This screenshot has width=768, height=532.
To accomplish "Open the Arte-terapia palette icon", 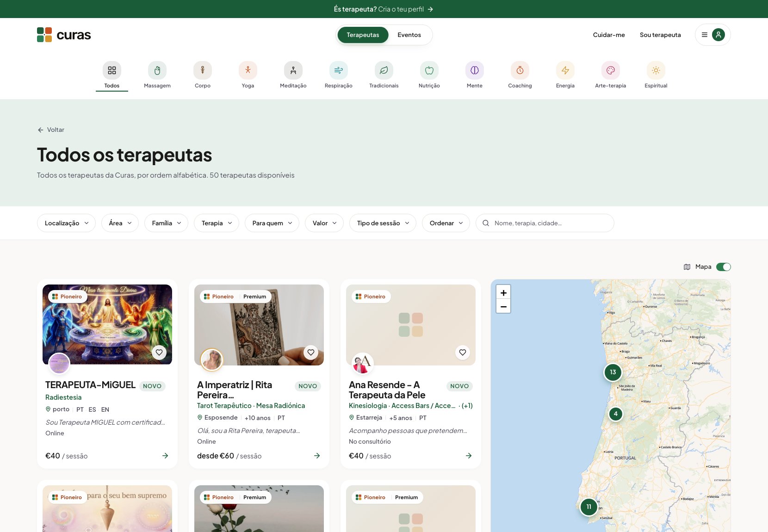I will click(611, 70).
